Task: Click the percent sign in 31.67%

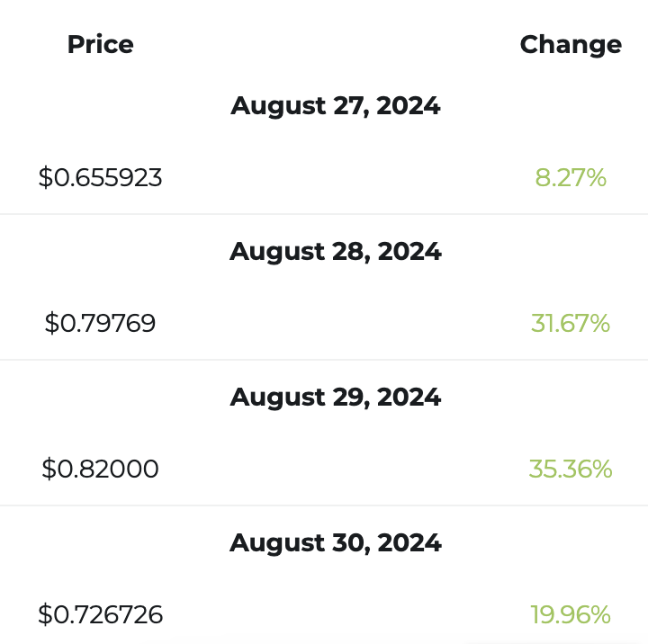Action: point(598,323)
